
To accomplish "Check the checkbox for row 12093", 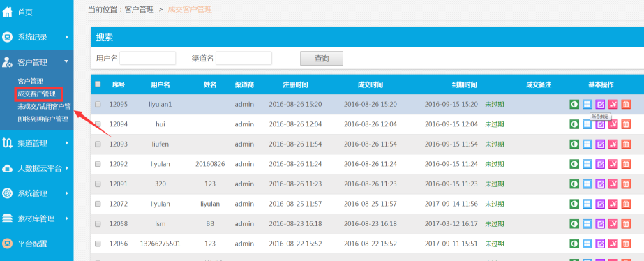I will click(98, 144).
